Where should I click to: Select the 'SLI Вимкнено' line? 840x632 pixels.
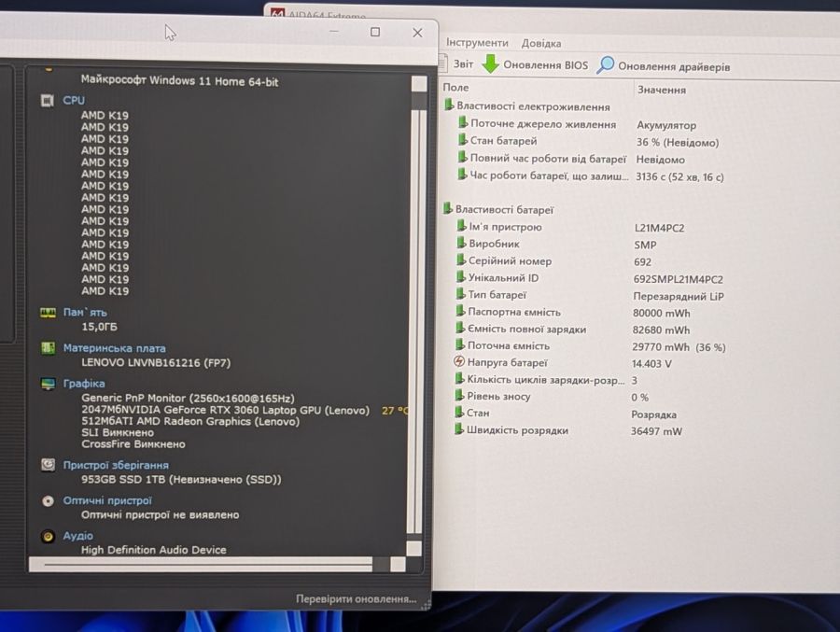[x=118, y=432]
